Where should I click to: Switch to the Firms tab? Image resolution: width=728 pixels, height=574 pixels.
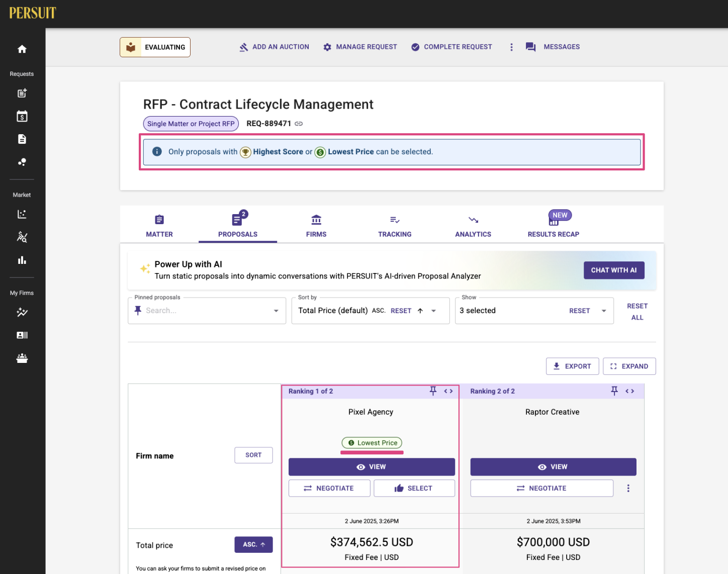click(x=316, y=226)
